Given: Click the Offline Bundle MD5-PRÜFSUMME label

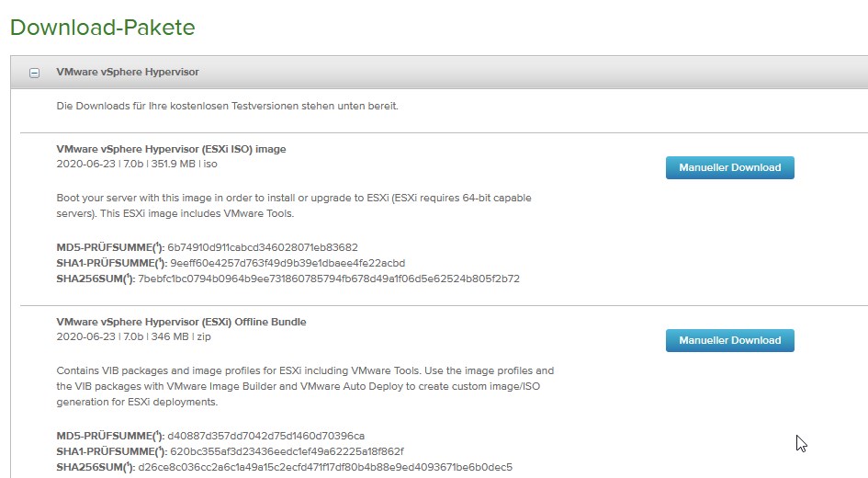Looking at the screenshot, I should [108, 436].
